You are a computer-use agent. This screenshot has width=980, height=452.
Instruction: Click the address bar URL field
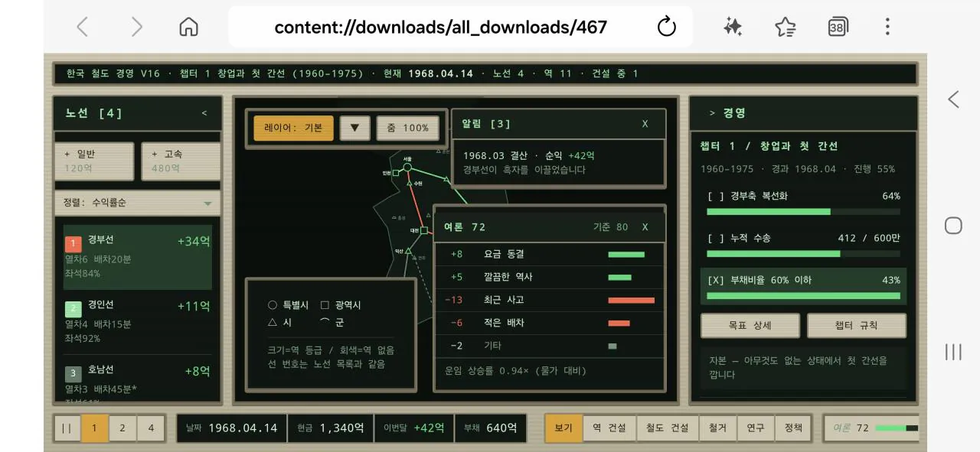(x=441, y=28)
